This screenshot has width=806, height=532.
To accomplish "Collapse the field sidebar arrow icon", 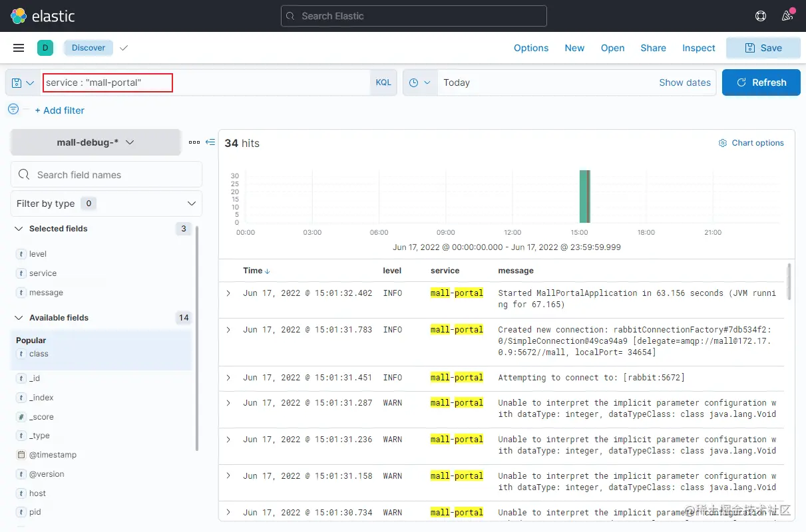I will [210, 142].
